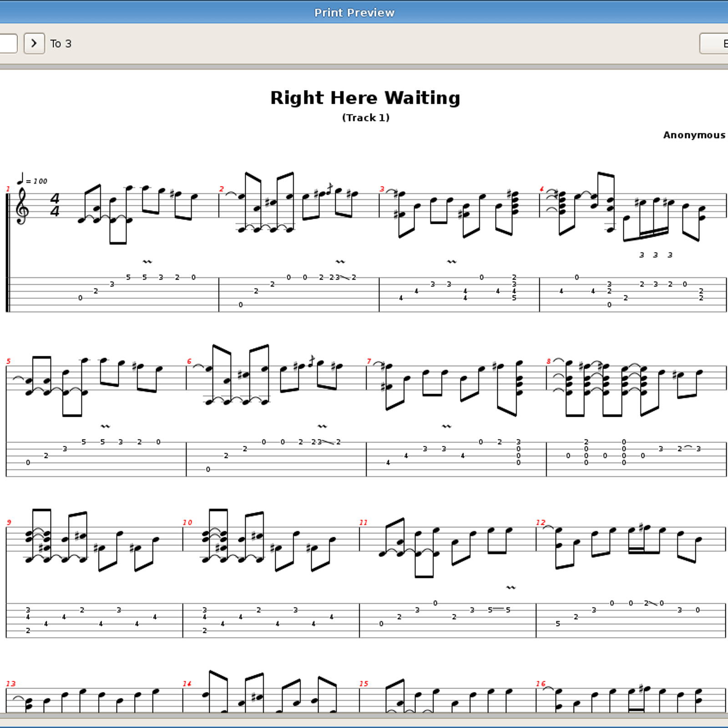728x728 pixels.
Task: Click measure number 5 label
Action: (x=9, y=361)
